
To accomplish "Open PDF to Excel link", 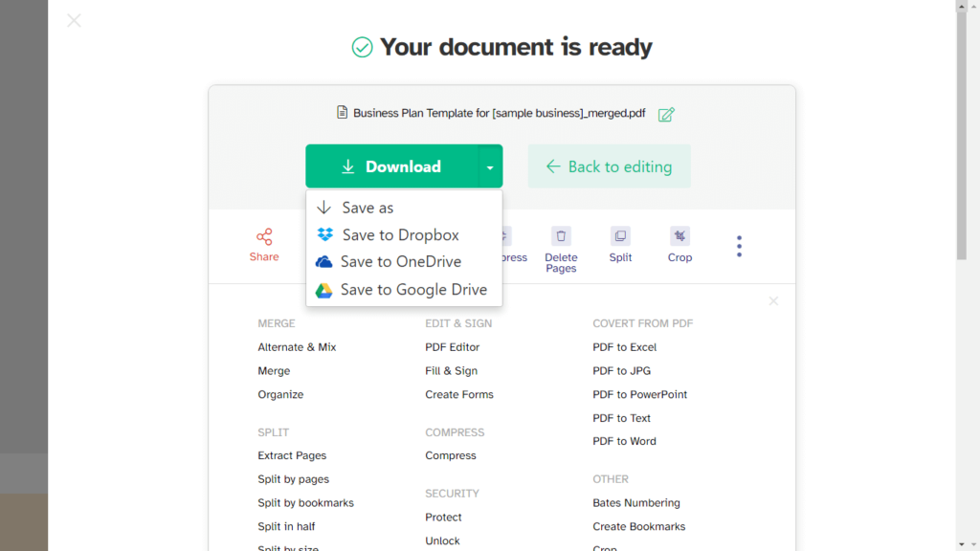I will click(x=624, y=347).
